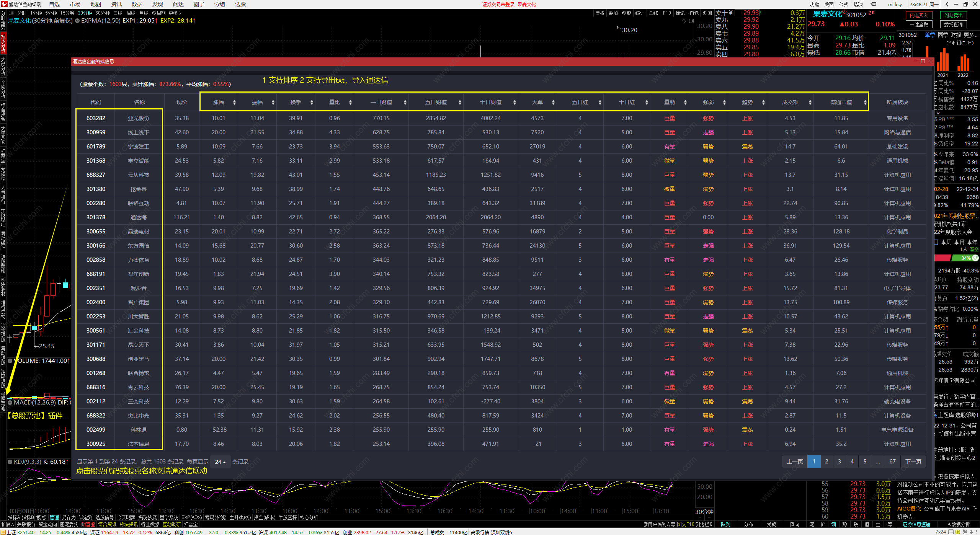This screenshot has height=535, width=980.
Task: Click the 闪电买入 button
Action: [x=919, y=15]
